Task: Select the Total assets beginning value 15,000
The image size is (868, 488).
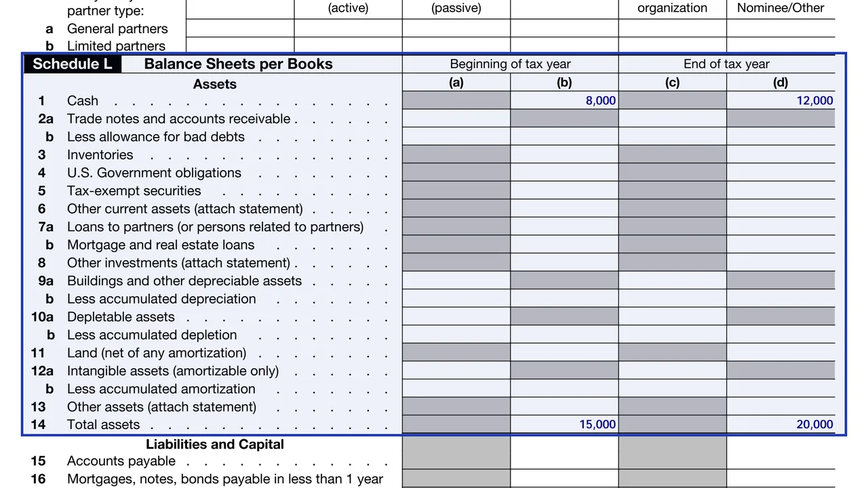Action: coord(597,425)
